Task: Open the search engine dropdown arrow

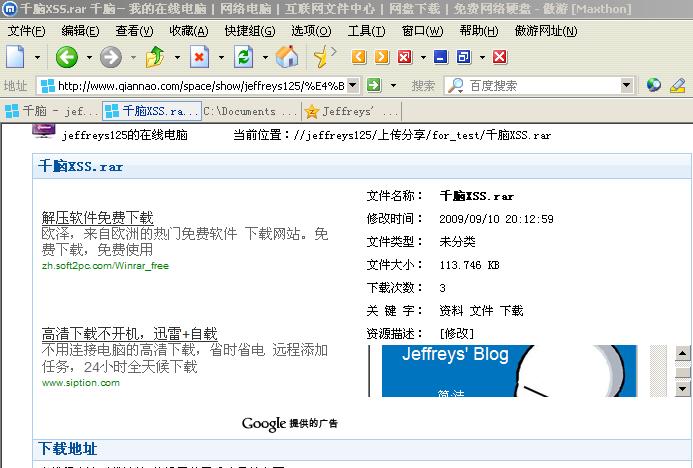Action: [x=626, y=86]
